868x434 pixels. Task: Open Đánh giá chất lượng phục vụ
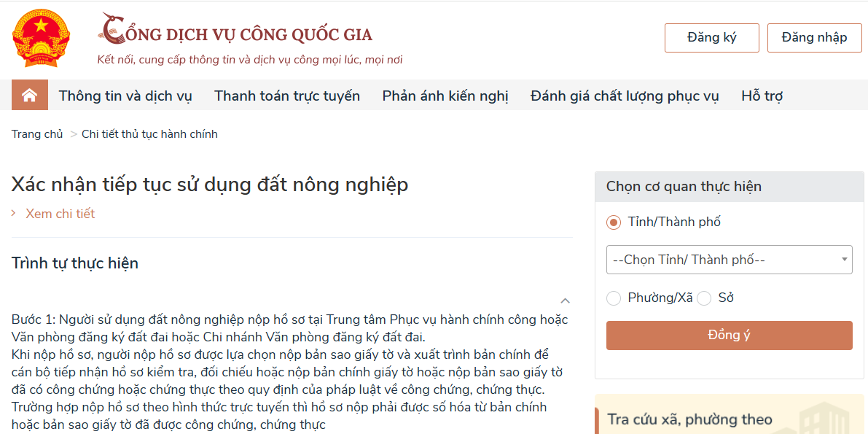[x=625, y=96]
